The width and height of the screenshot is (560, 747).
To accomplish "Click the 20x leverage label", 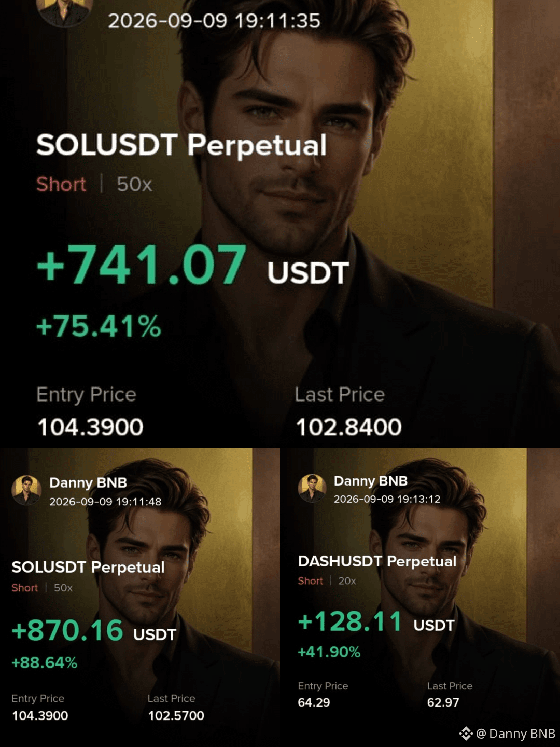I will (347, 581).
